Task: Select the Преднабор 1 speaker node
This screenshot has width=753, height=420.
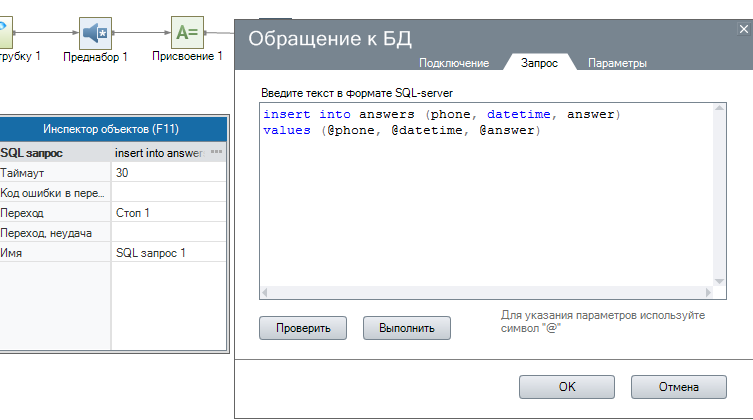Action: pos(96,33)
